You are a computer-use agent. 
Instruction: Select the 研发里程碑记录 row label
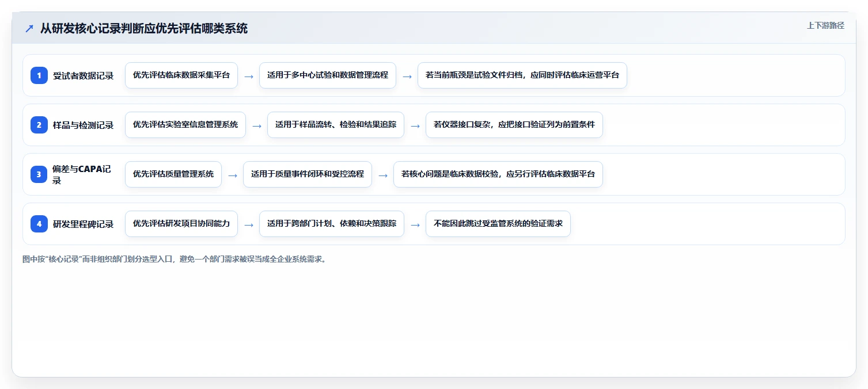click(x=83, y=224)
